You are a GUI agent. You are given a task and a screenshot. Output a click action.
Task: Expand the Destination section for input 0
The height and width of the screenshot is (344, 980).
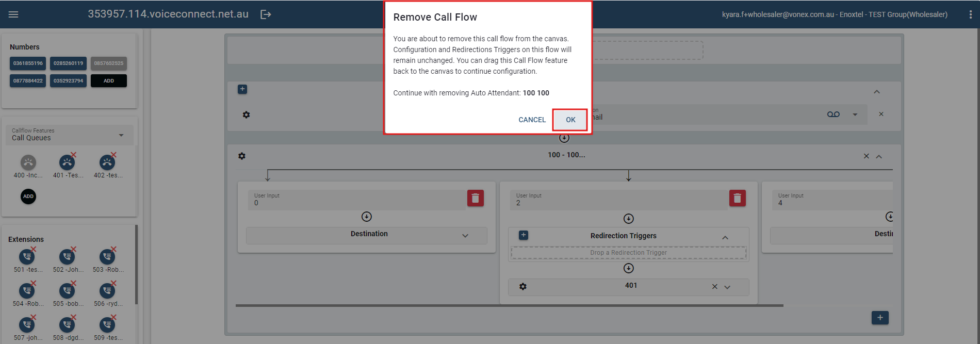click(x=465, y=235)
